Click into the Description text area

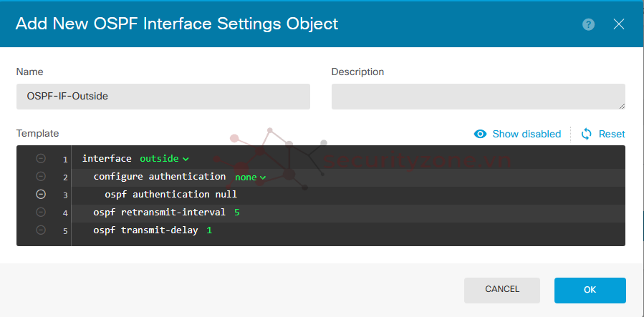pos(478,96)
